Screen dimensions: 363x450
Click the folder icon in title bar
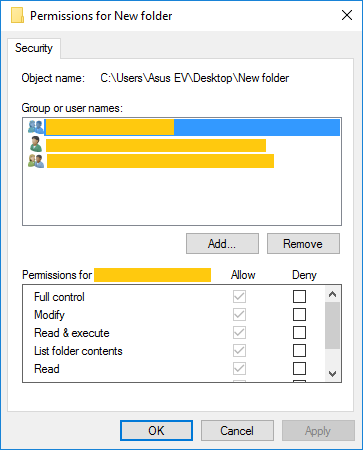[17, 15]
